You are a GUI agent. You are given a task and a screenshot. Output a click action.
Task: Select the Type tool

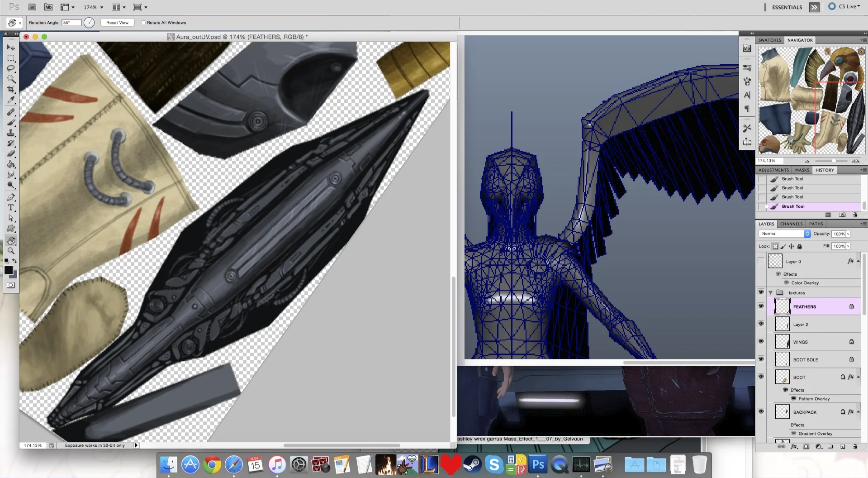point(11,207)
